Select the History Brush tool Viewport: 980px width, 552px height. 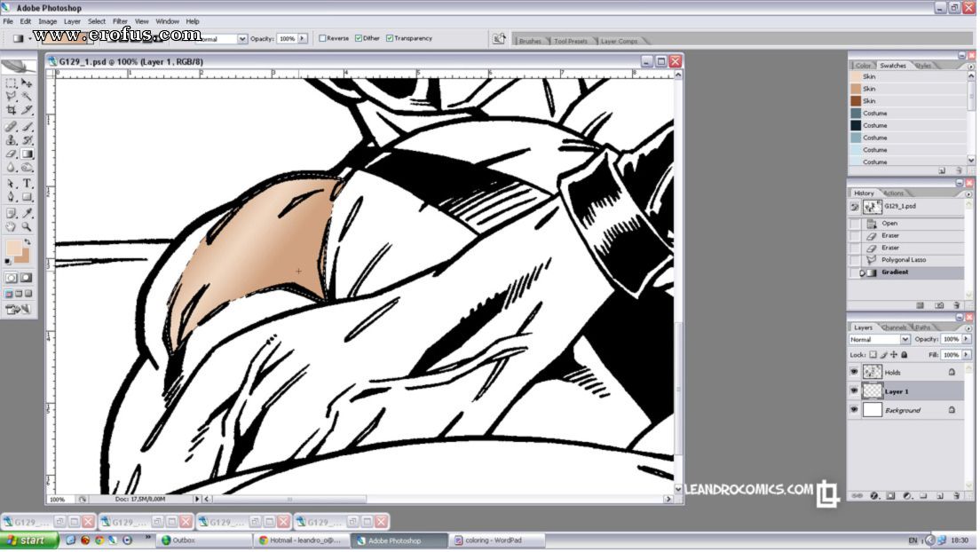(27, 140)
